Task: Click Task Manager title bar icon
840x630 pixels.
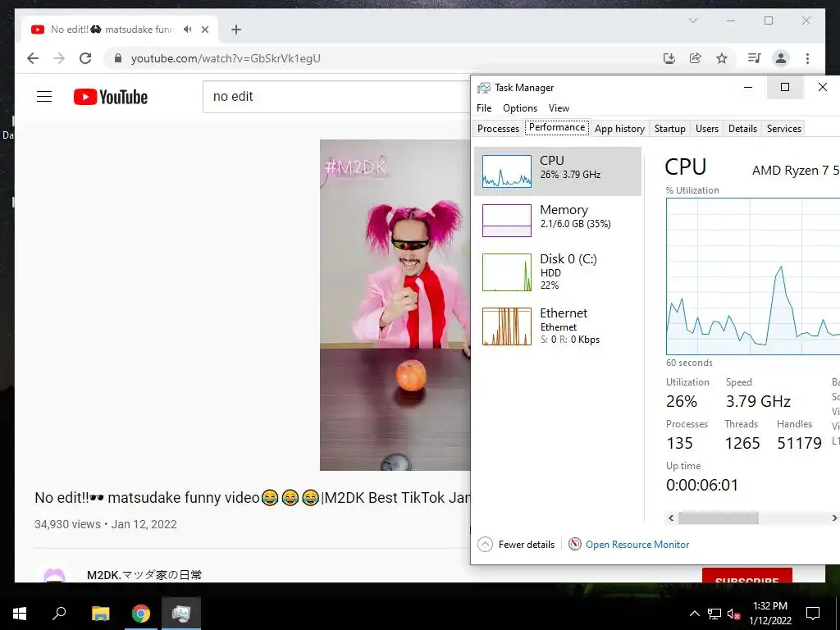Action: 484,88
